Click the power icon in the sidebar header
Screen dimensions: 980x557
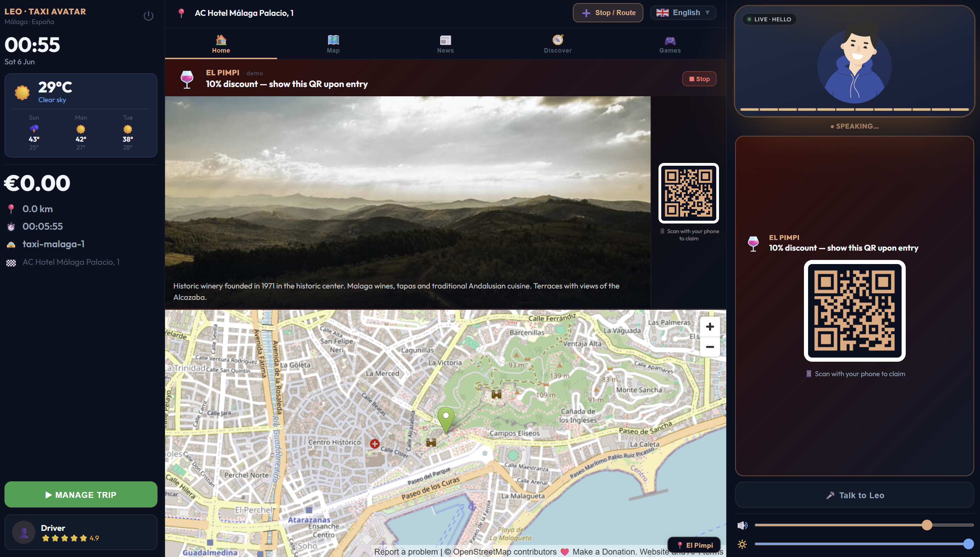point(149,16)
